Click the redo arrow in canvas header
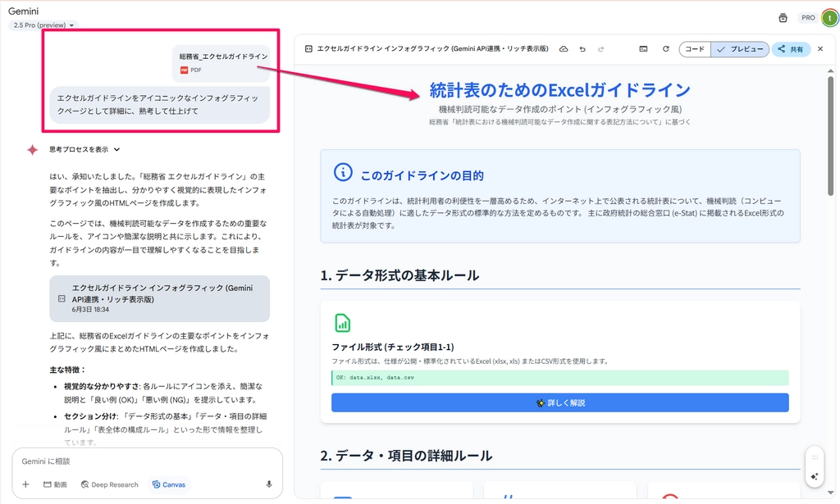This screenshot has width=840, height=504. pyautogui.click(x=601, y=48)
